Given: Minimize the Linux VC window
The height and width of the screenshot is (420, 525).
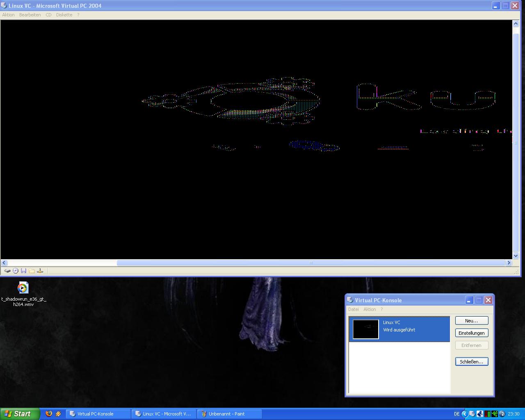Looking at the screenshot, I should click(495, 6).
